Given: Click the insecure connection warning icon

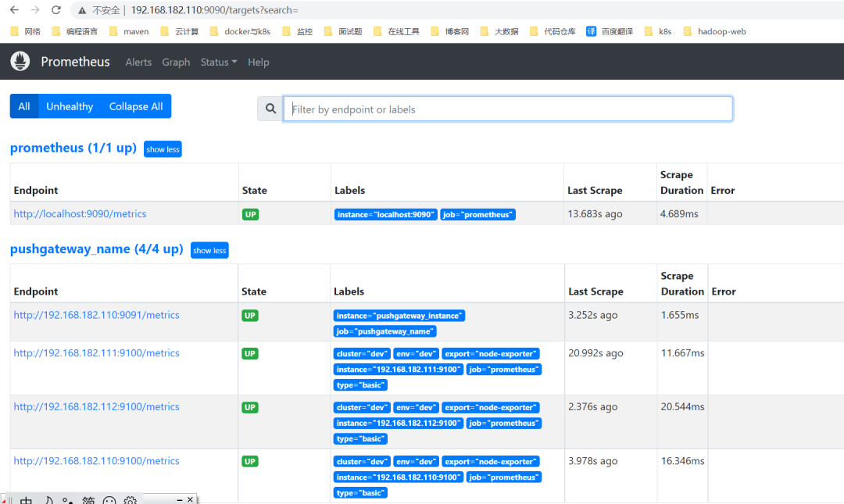Looking at the screenshot, I should click(82, 10).
